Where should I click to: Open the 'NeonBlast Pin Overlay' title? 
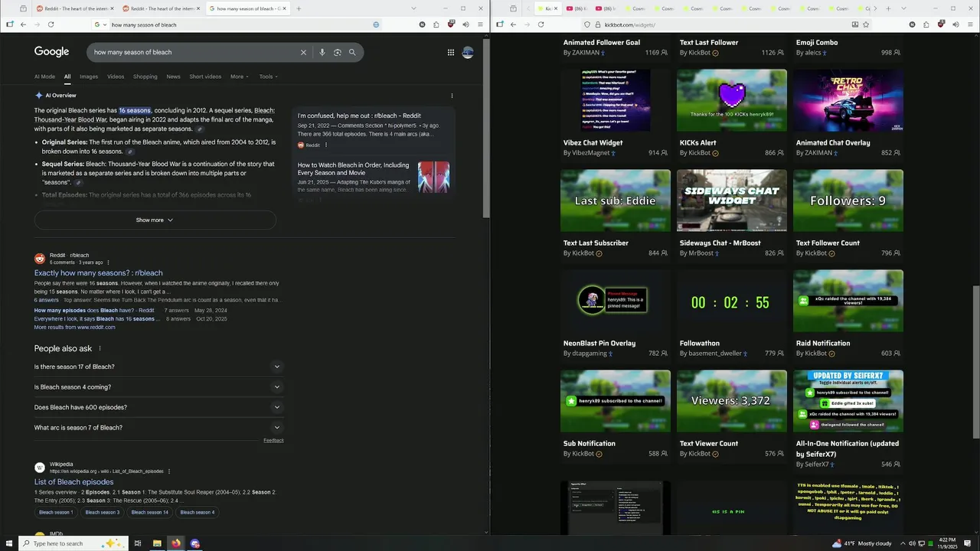(x=599, y=344)
